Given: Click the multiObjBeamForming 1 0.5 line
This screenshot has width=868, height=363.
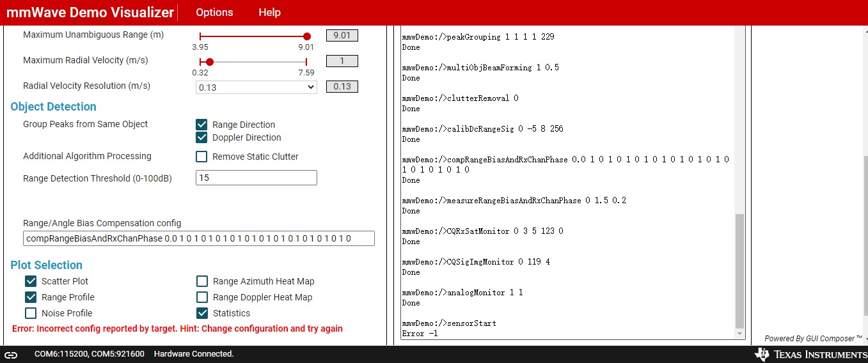Looking at the screenshot, I should [480, 68].
